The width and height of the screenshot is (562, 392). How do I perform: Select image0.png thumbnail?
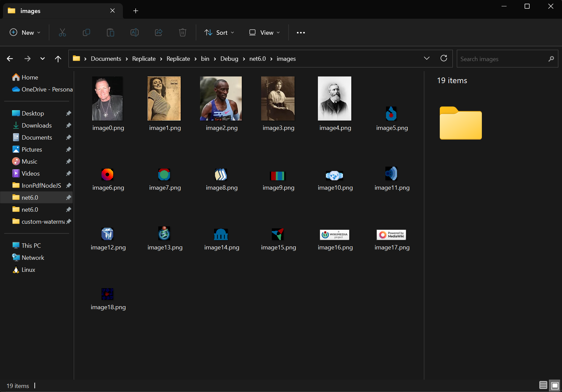pos(108,99)
